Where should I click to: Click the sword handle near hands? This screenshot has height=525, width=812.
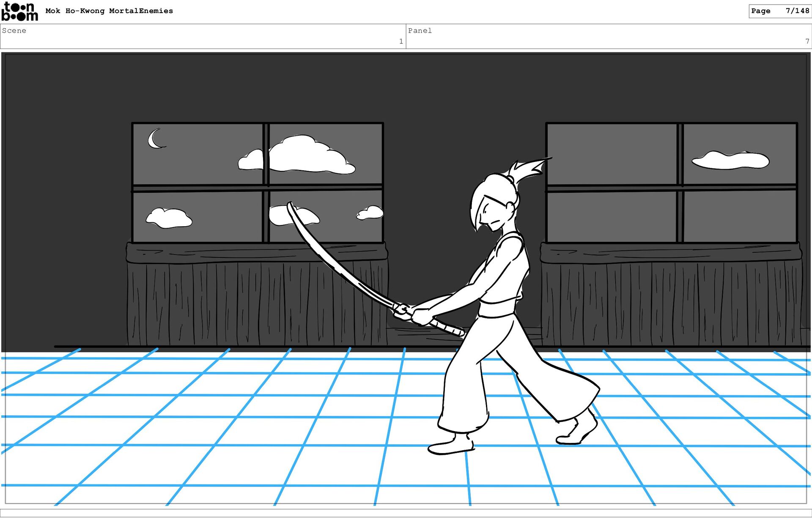(x=447, y=327)
